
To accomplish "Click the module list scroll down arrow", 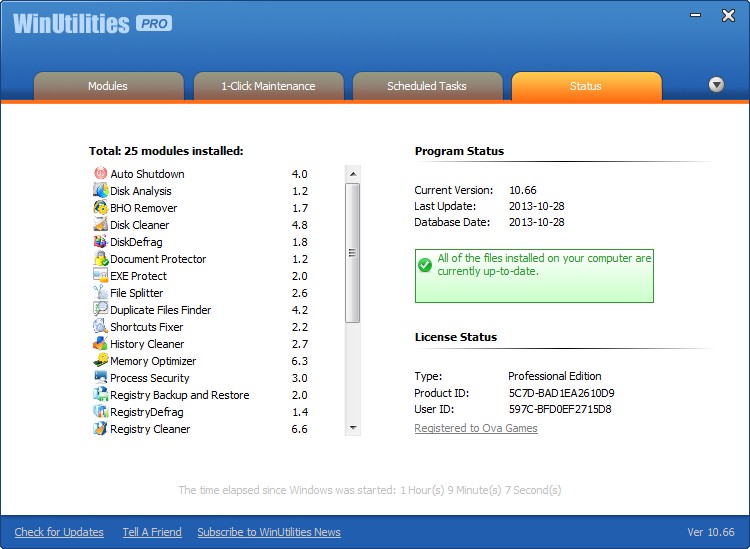I will click(353, 428).
